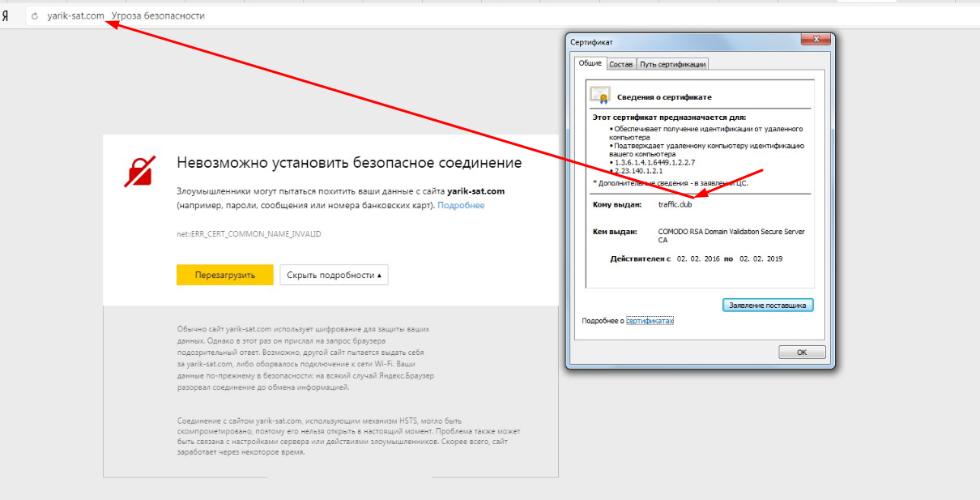
Task: Click the Yandex Я logo icon
Action: click(5, 16)
